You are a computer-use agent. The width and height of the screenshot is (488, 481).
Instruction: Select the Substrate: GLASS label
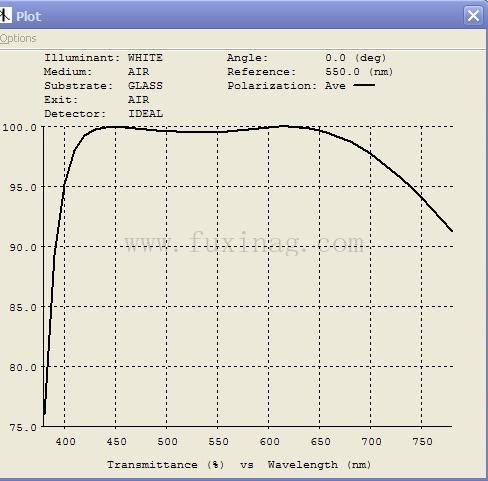[103, 86]
